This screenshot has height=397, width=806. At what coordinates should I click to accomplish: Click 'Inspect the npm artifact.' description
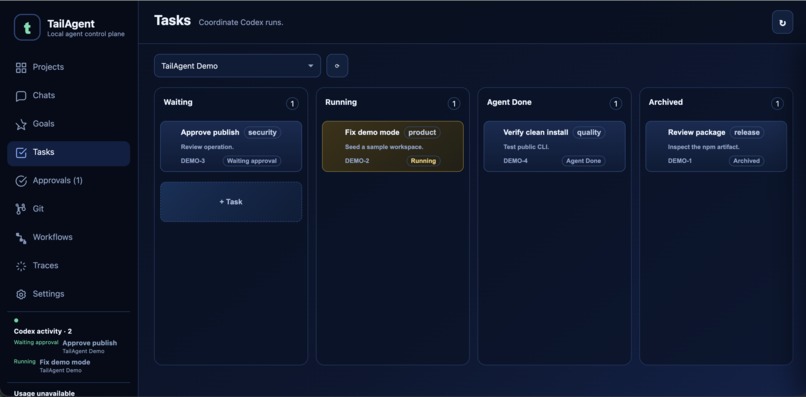click(704, 147)
